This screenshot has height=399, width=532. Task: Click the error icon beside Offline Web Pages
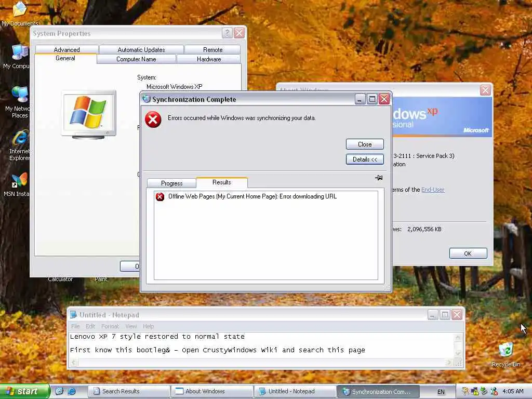(160, 196)
